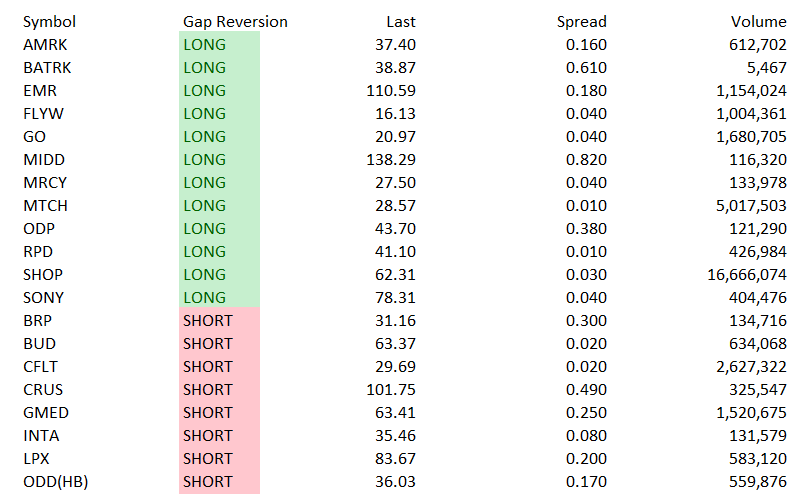Click the CRUS last price 101.75

(391, 390)
